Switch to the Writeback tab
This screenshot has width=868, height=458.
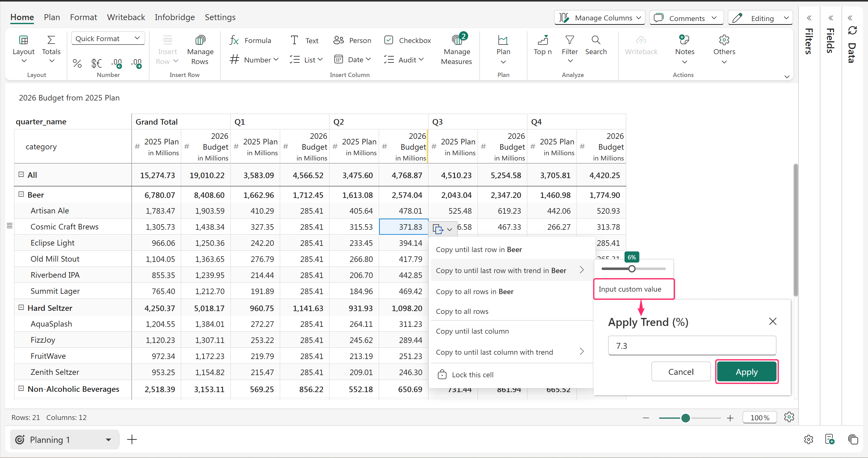click(126, 17)
